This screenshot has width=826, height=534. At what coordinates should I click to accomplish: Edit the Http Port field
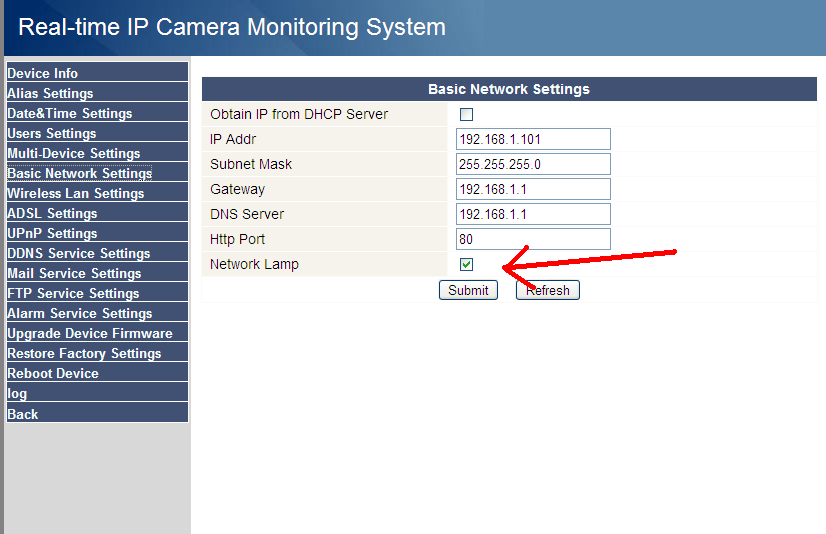533,239
